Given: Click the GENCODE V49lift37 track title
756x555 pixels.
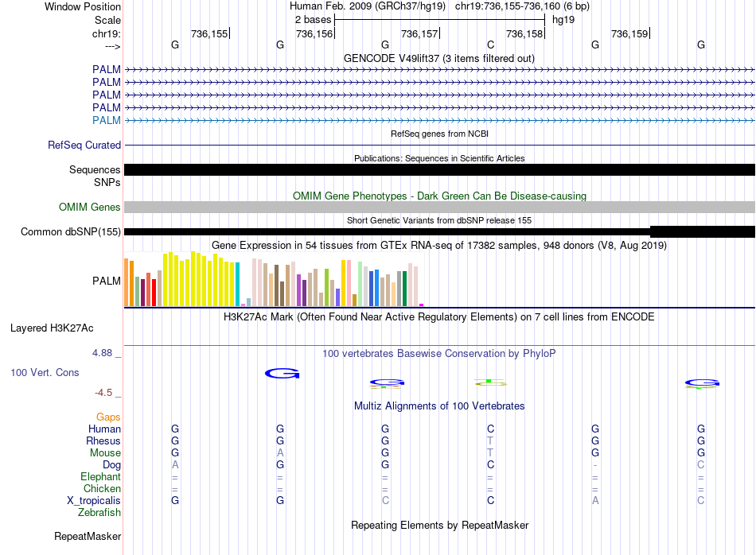Looking at the screenshot, I should [439, 58].
